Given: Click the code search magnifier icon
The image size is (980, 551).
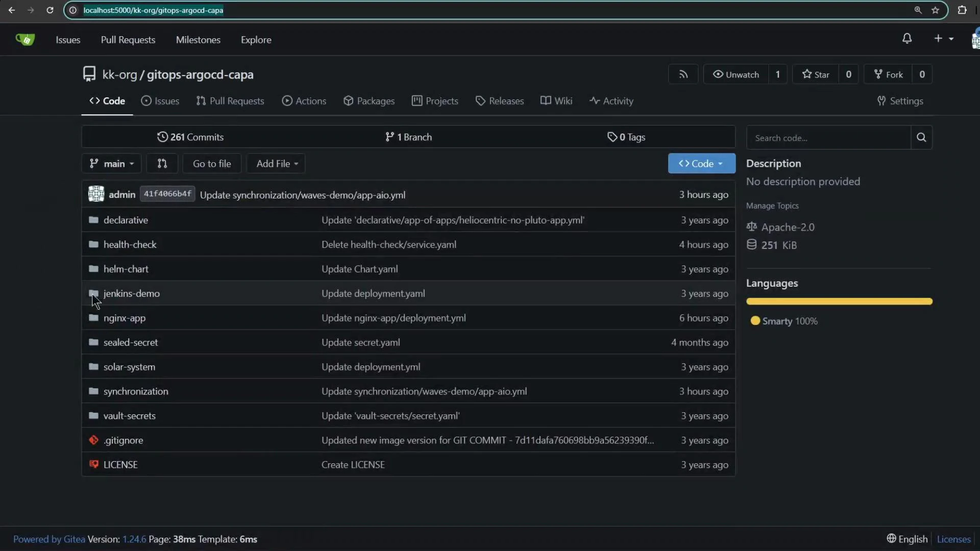Looking at the screenshot, I should [x=921, y=137].
